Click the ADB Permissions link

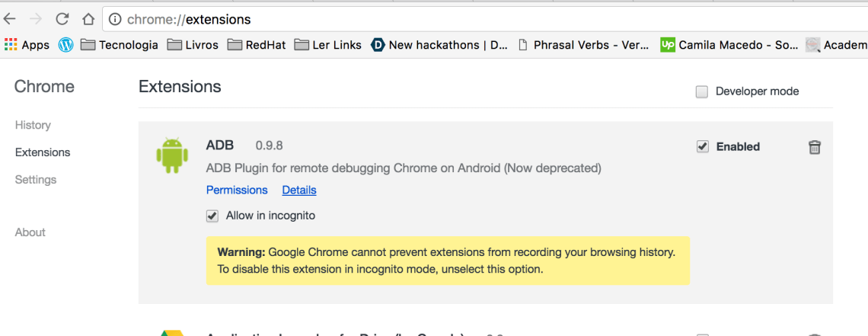[237, 190]
